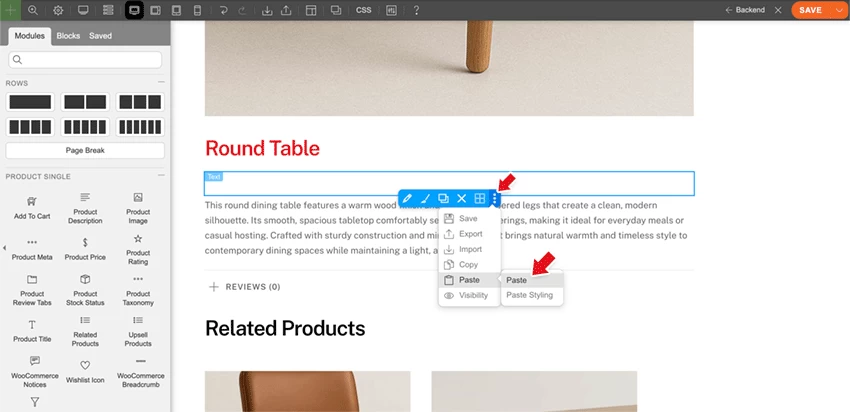Select the Product Description module

(85, 208)
